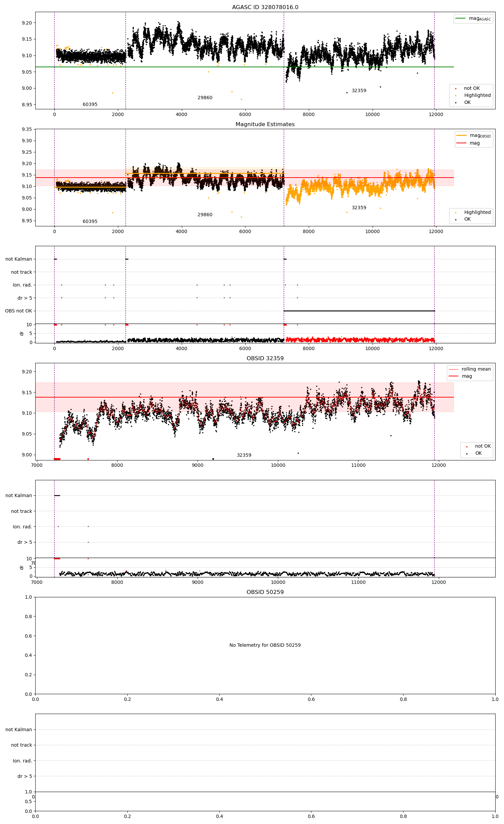Click the 'OBSID 50259' plot title
504x824 pixels.
point(265,592)
